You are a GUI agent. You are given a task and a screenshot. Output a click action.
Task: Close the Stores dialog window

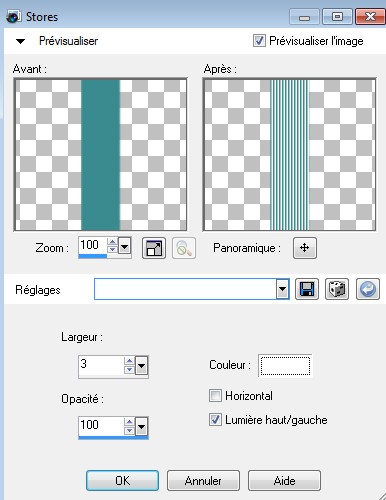point(370,17)
